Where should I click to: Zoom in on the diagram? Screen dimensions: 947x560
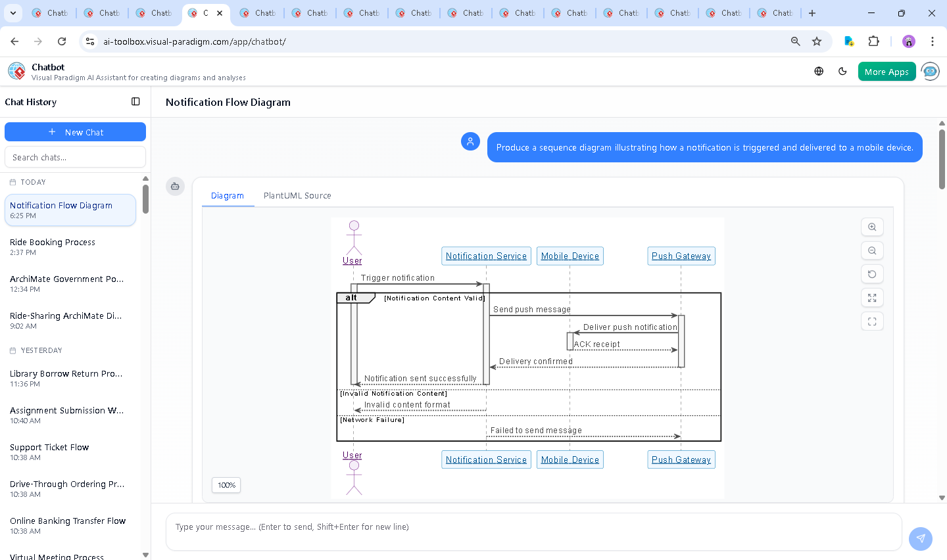coord(872,227)
